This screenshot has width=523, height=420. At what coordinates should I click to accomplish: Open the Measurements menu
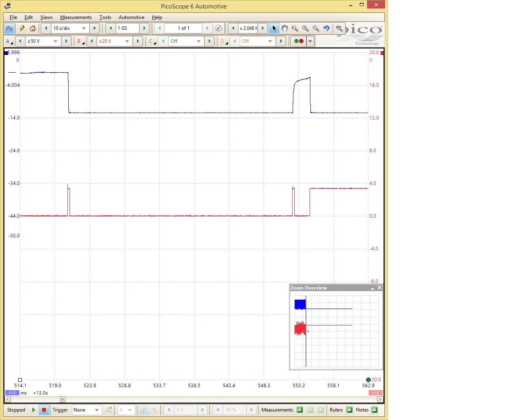point(76,17)
